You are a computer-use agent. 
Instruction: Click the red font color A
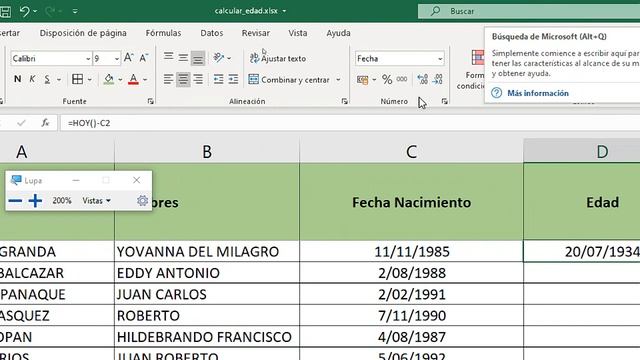coord(133,79)
